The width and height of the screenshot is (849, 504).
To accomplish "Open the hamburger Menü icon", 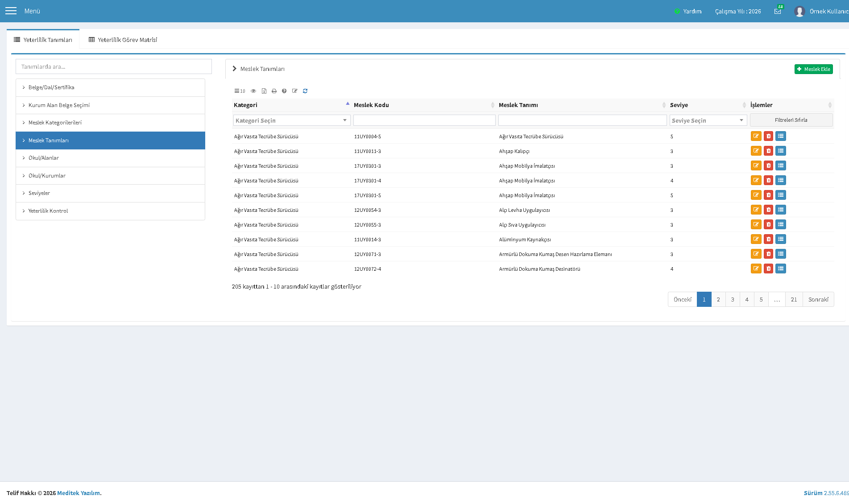I will 11,11.
